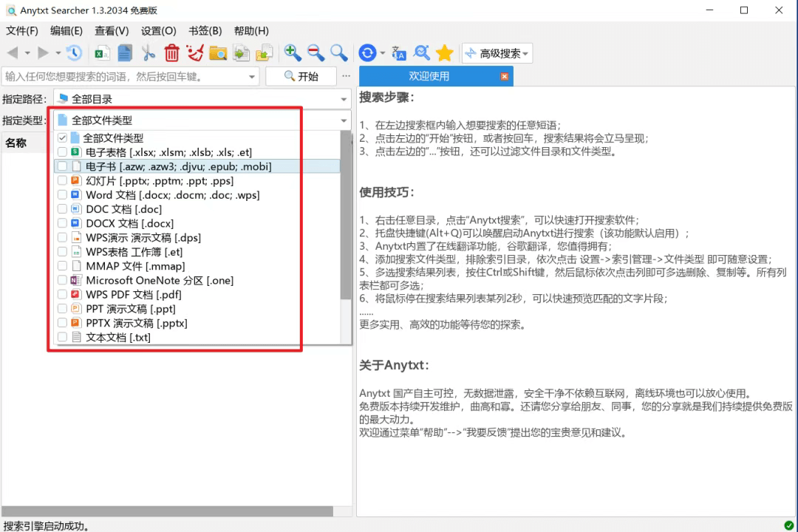
Task: Click the forward navigation arrow icon
Action: [44, 53]
